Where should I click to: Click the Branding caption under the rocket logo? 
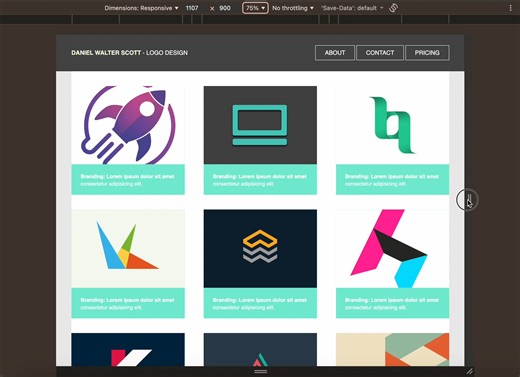(128, 179)
